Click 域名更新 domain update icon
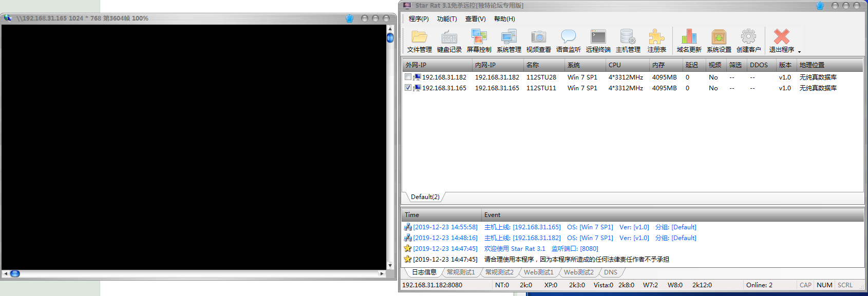 coord(689,41)
